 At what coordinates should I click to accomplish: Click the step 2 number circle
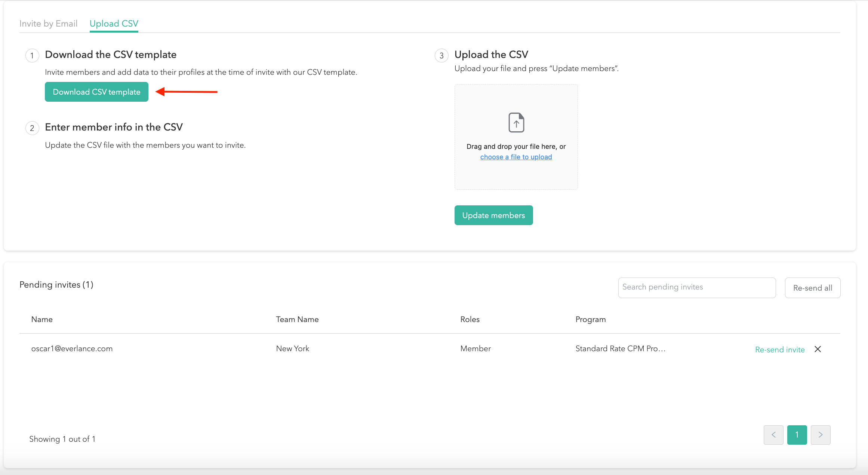pos(32,128)
